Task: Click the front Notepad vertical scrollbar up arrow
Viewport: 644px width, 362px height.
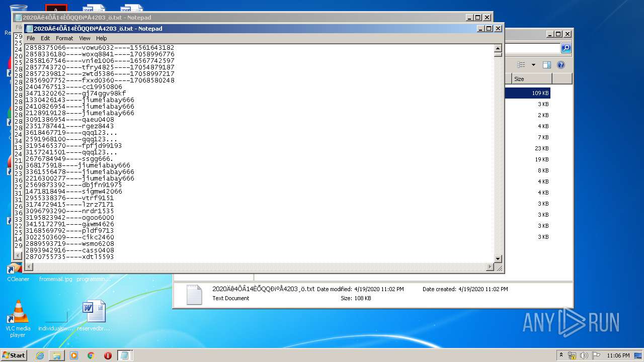Action: 498,48
